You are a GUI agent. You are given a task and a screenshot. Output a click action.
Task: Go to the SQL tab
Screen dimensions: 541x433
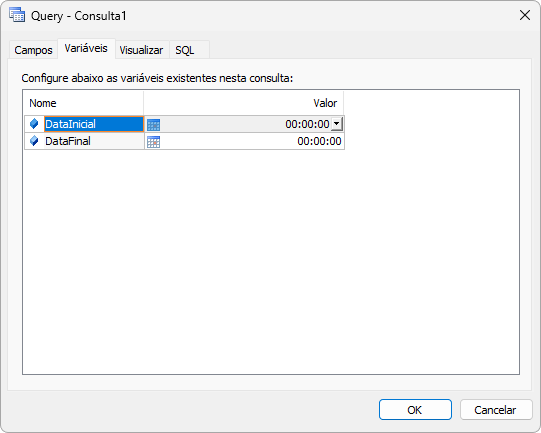[185, 50]
